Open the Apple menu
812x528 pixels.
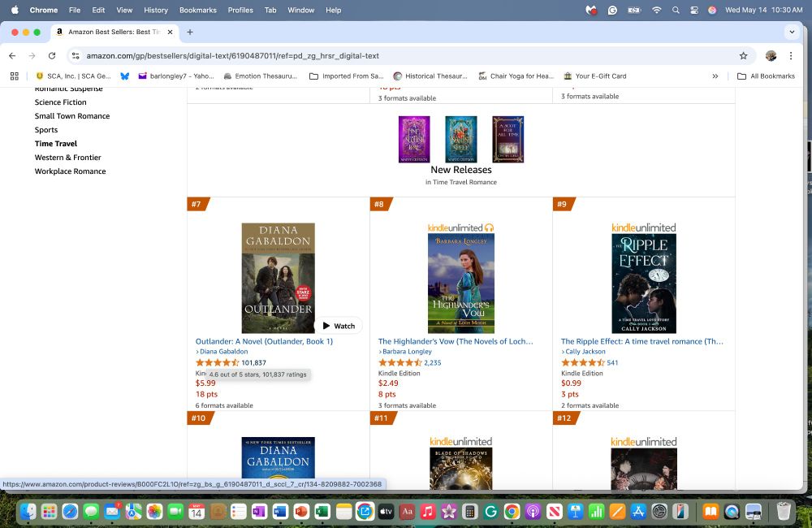[x=15, y=10]
